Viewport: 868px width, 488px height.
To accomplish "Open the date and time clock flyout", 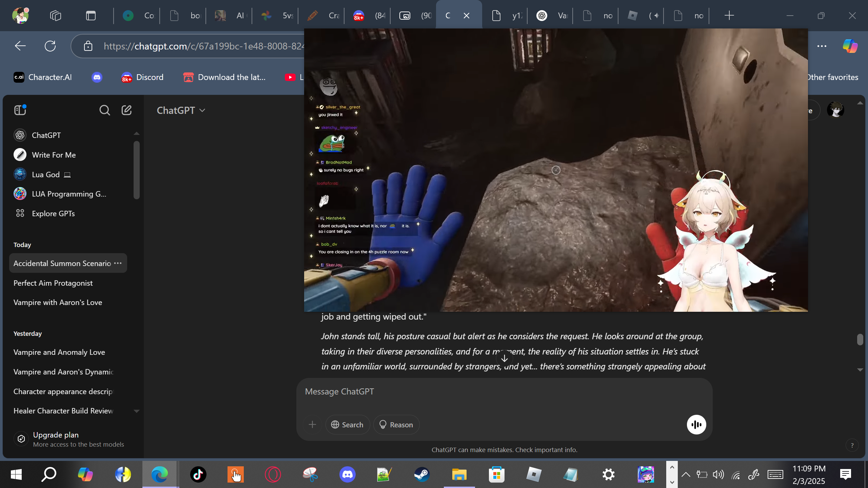I will 809,474.
